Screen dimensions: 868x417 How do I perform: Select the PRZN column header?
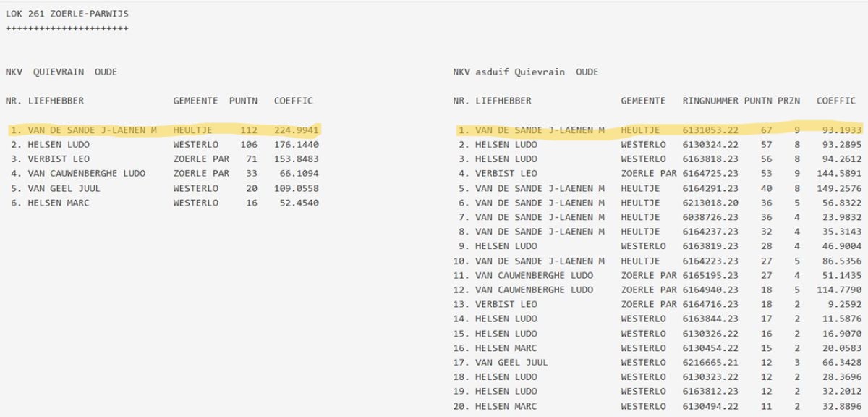(788, 101)
